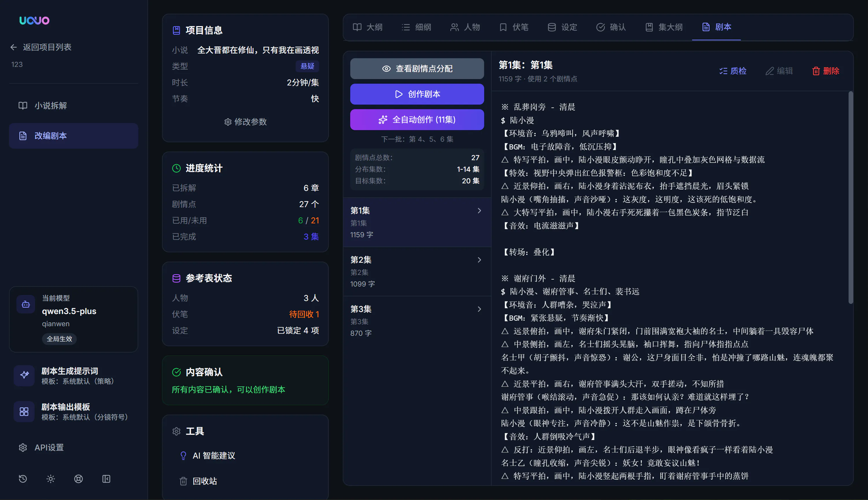Collapse the sidebar with panel icon

pos(106,479)
